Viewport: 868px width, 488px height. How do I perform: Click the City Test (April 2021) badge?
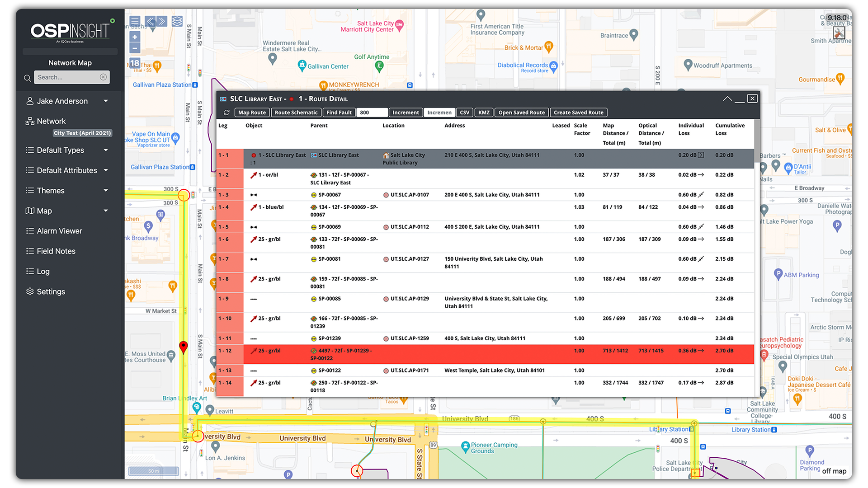[x=82, y=133]
